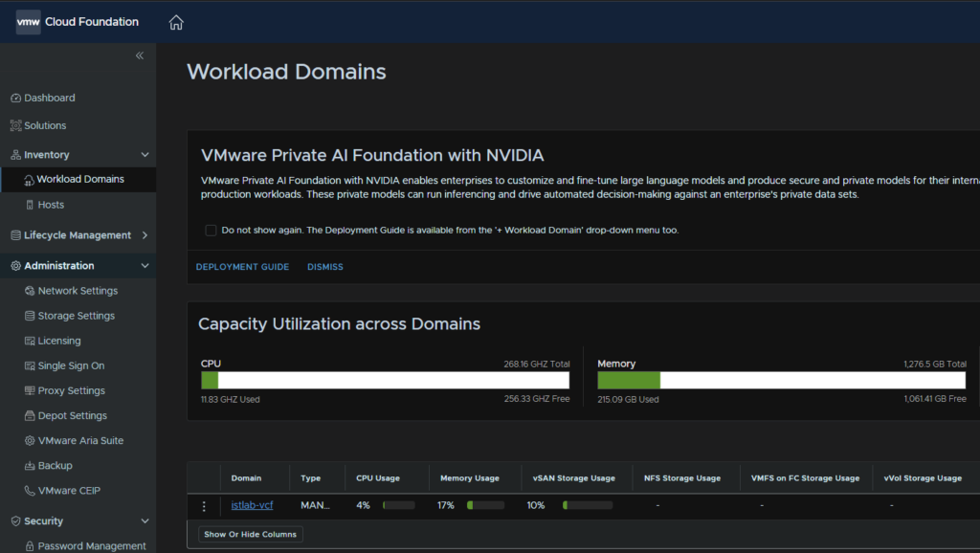
Task: Click the Backup icon in sidebar
Action: 30,466
